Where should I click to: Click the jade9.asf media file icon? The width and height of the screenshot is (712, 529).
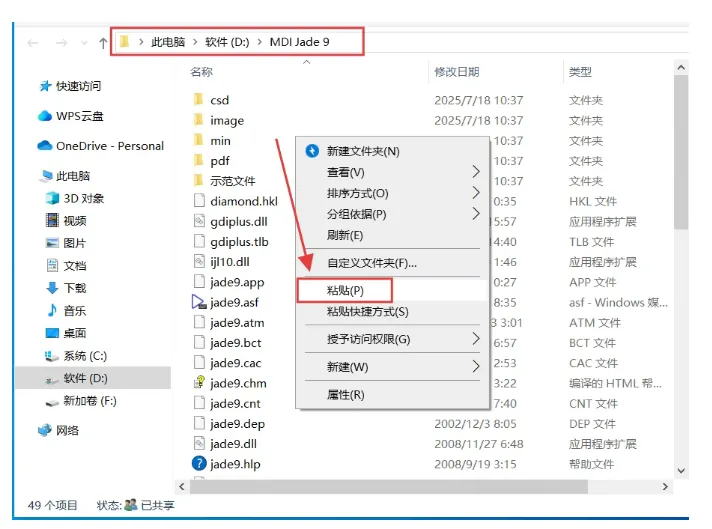pyautogui.click(x=199, y=302)
